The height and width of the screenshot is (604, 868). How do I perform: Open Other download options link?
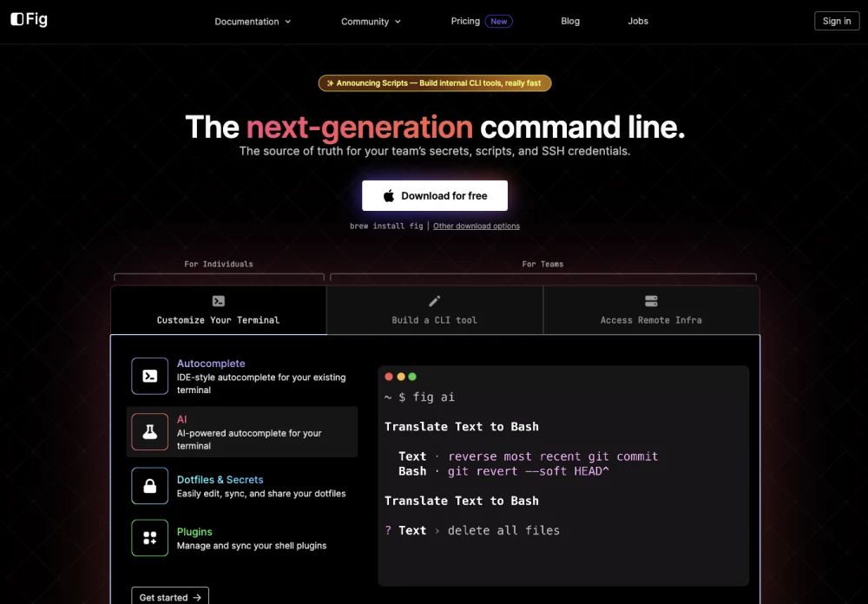coord(476,226)
